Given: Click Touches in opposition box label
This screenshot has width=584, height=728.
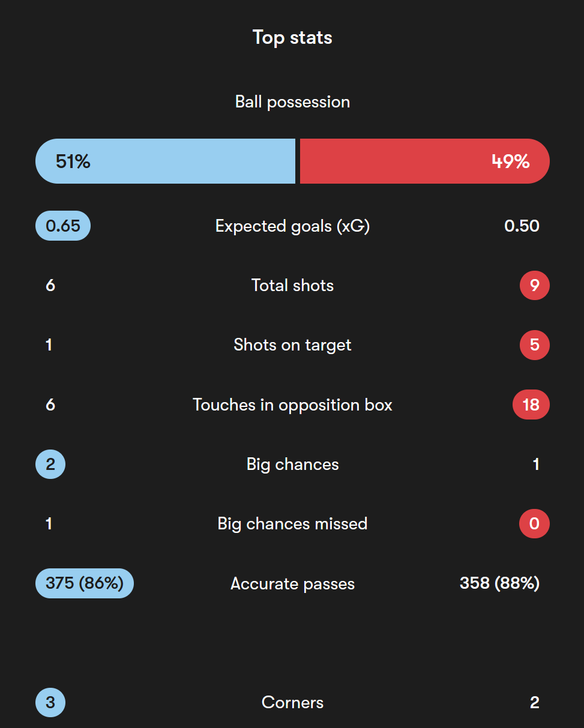Looking at the screenshot, I should pos(292,405).
